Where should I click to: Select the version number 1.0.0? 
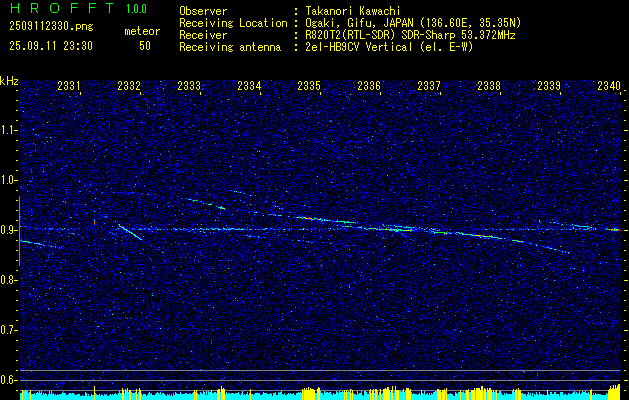[x=136, y=9]
